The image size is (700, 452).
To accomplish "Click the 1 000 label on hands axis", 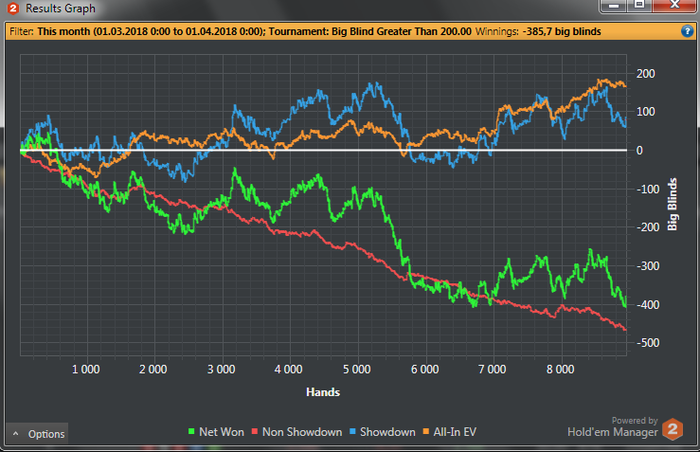I will (x=86, y=369).
